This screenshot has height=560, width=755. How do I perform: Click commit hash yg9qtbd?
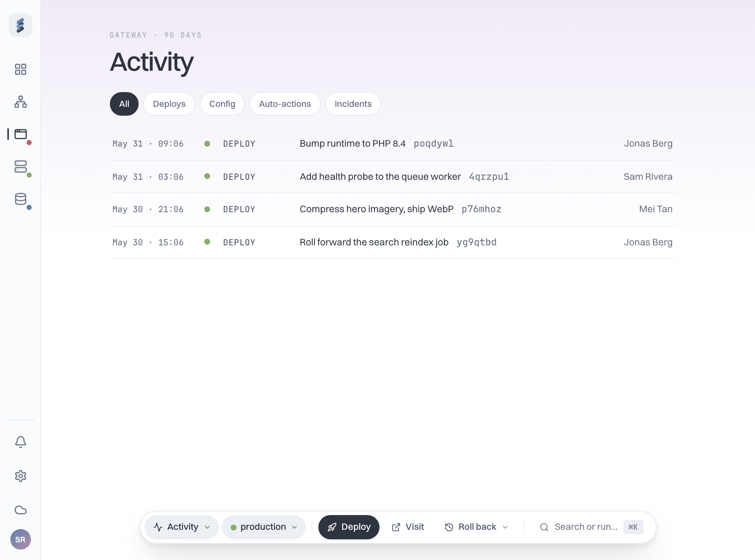[477, 242]
